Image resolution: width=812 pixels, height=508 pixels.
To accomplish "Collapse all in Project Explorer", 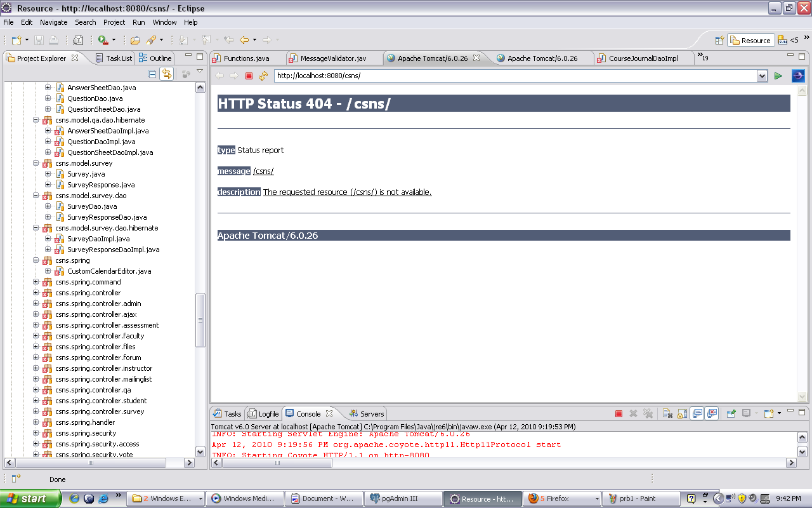I will pos(152,74).
